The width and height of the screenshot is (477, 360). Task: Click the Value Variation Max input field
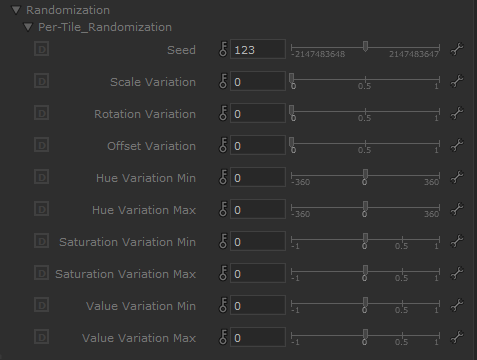tap(258, 337)
